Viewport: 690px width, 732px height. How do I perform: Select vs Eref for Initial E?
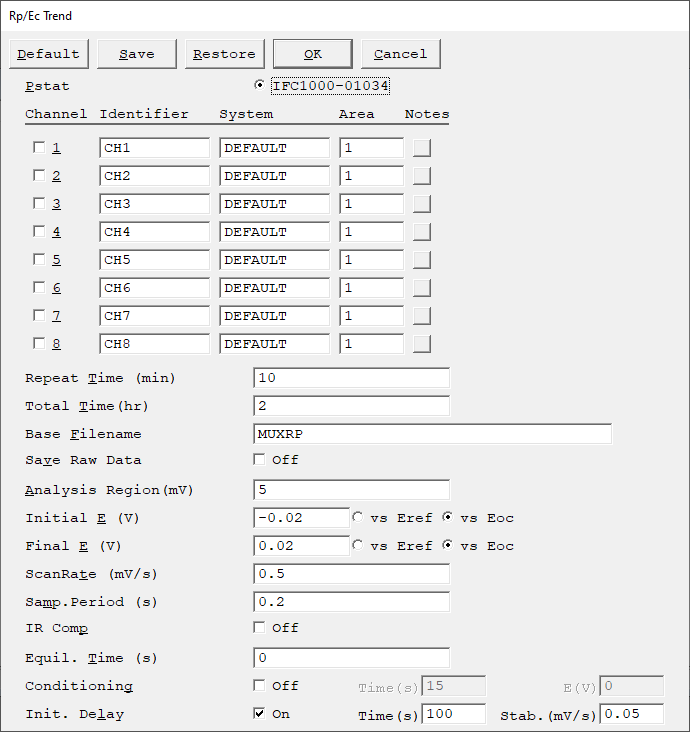coord(358,517)
